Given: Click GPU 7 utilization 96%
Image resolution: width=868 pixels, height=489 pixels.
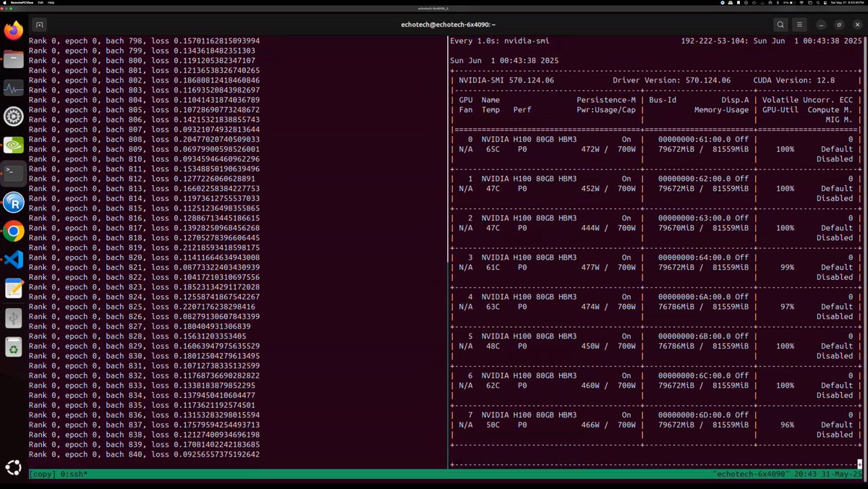Looking at the screenshot, I should 786,425.
